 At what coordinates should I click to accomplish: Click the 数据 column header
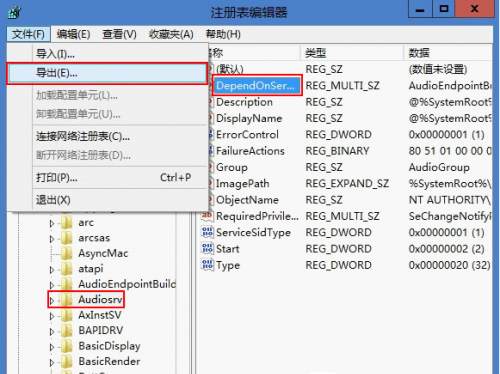[x=449, y=53]
